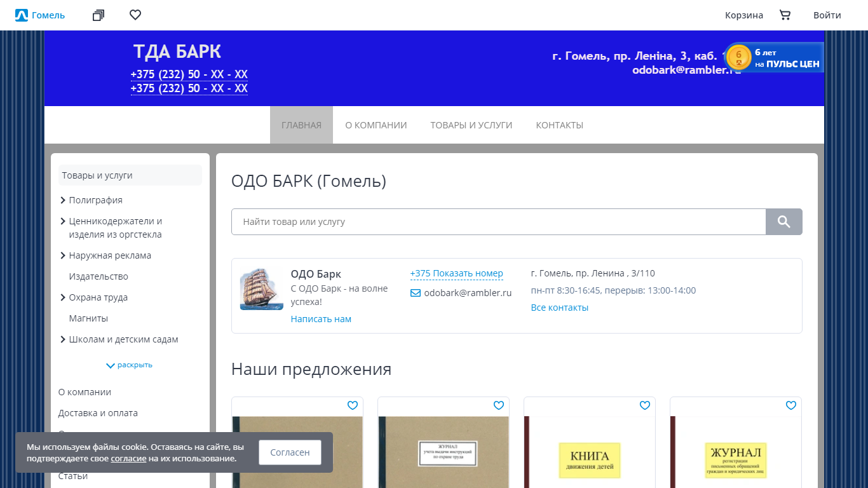Open Статьи sidebar link
Viewport: 868px width, 488px height.
[x=73, y=476]
